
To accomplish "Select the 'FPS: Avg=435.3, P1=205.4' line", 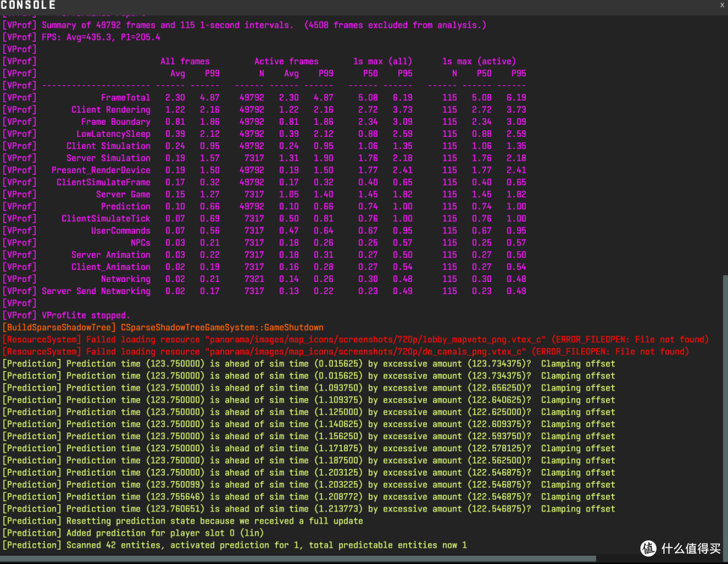I will tap(82, 37).
